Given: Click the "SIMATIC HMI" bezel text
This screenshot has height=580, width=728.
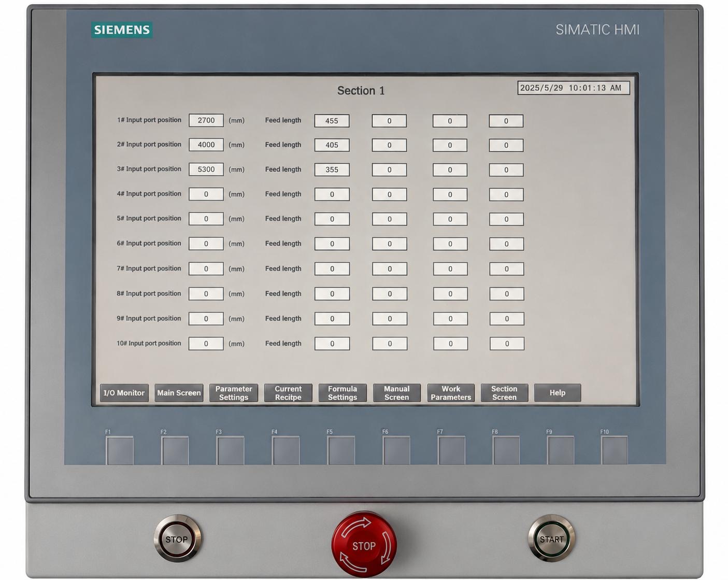Looking at the screenshot, I should [x=597, y=30].
